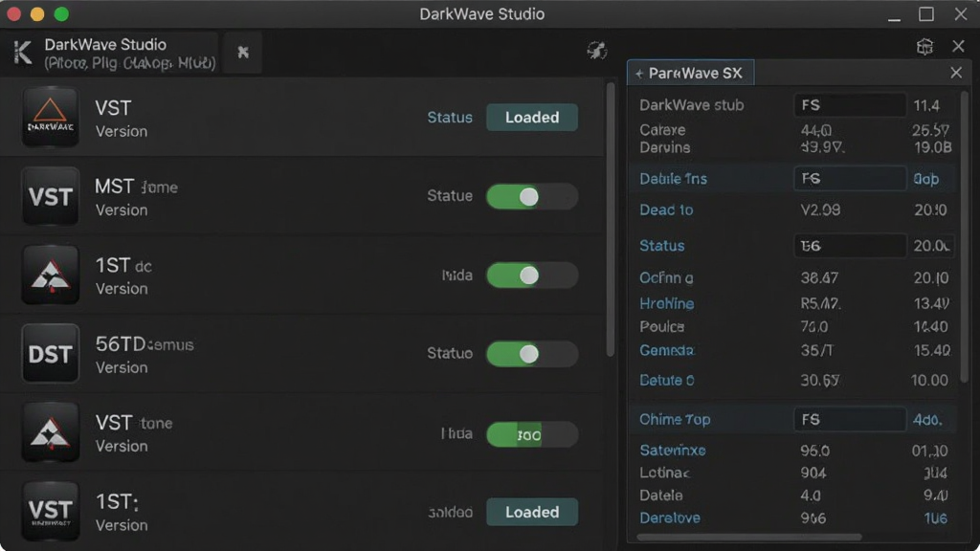980x551 pixels.
Task: Click the VST icon of bottom 1ST row
Action: pos(50,511)
